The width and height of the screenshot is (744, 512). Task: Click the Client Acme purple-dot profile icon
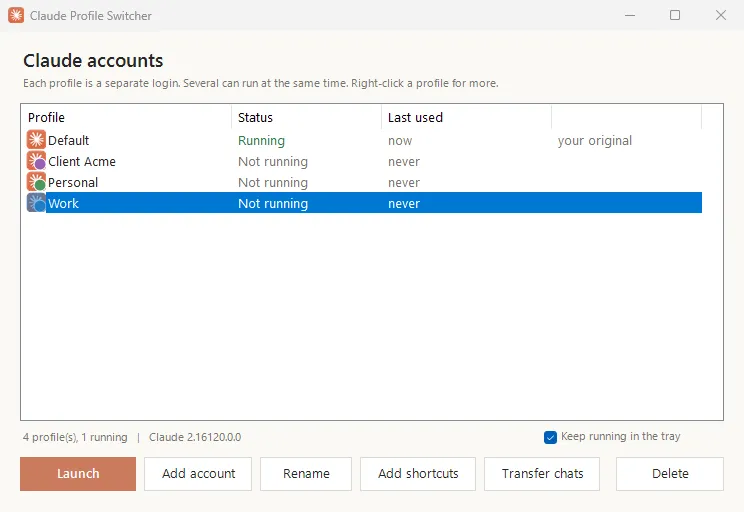point(36,161)
